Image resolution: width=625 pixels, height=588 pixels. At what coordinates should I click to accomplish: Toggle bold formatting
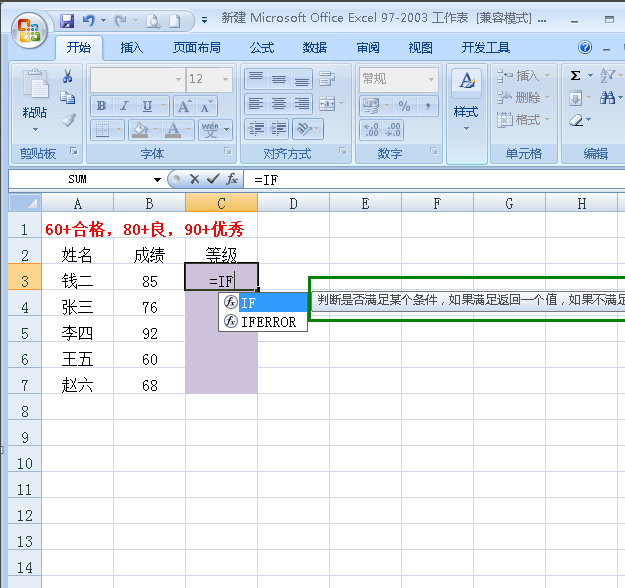point(102,106)
